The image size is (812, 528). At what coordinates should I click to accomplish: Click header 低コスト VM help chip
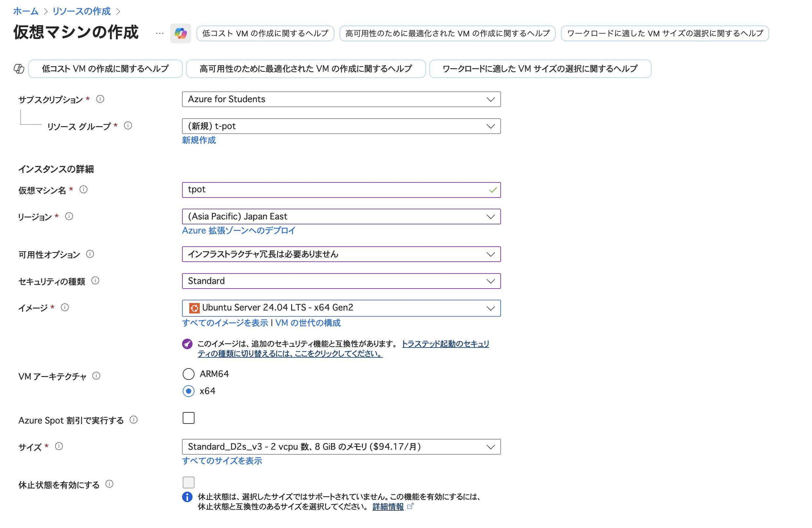(x=266, y=33)
